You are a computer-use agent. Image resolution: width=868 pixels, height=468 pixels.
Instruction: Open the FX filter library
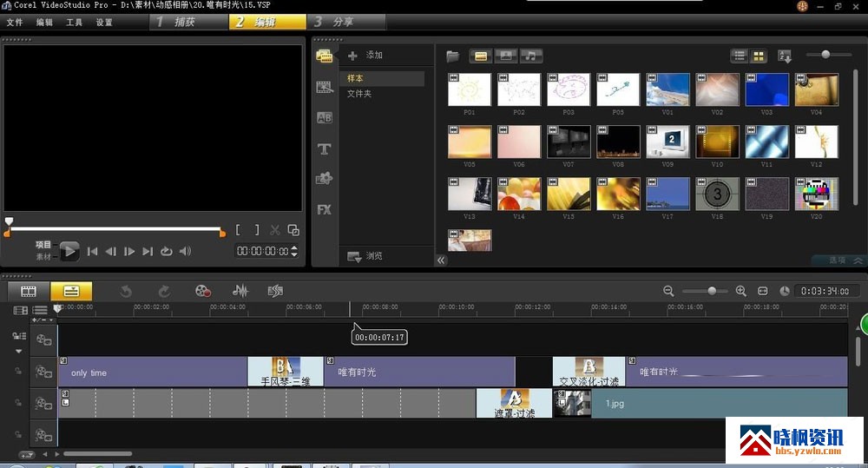point(325,210)
